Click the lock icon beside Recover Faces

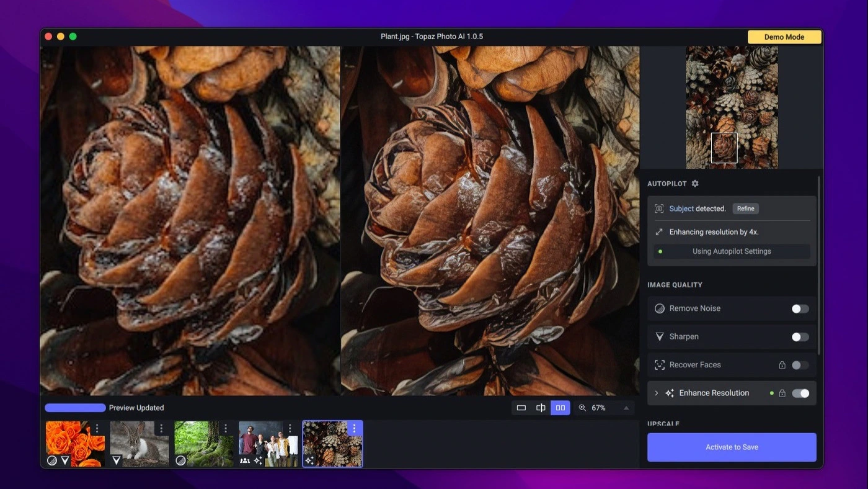click(782, 365)
